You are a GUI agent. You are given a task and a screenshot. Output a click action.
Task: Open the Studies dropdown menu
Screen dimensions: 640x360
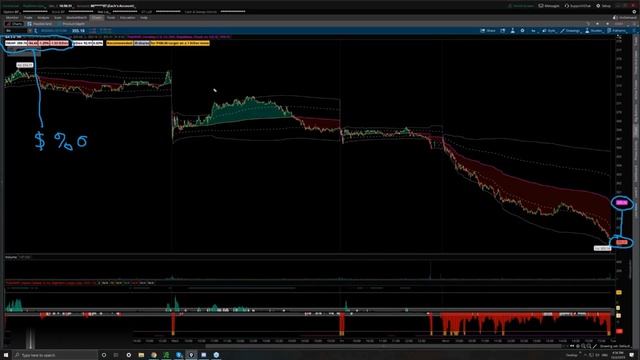click(594, 31)
